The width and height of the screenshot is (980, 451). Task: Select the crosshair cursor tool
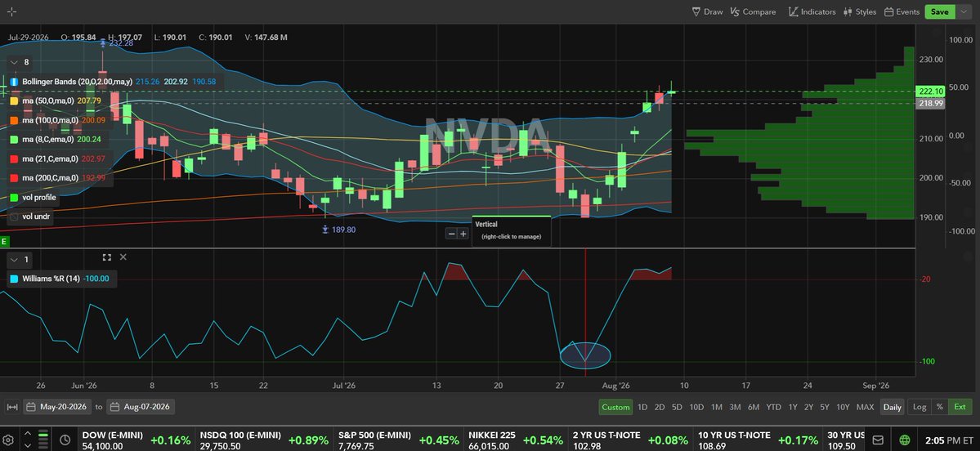12,11
